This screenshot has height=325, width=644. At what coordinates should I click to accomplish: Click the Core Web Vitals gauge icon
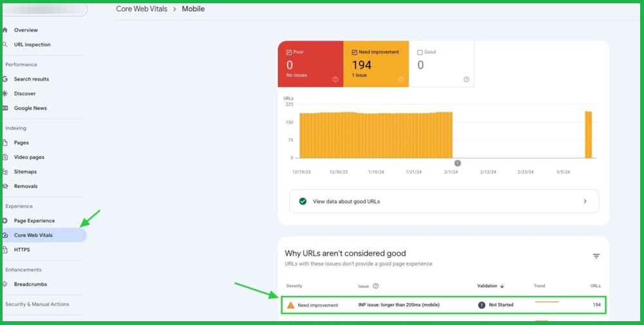click(x=5, y=235)
